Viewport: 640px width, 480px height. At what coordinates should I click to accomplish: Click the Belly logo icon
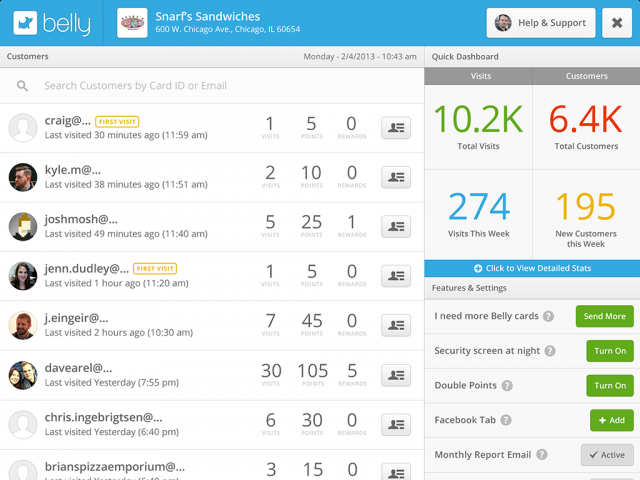25,23
